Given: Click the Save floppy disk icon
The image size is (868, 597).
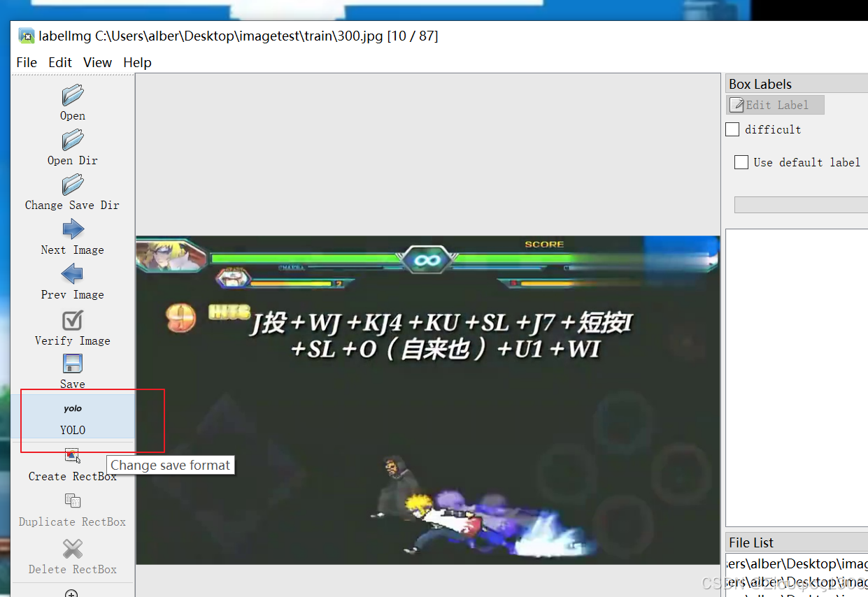Looking at the screenshot, I should [73, 364].
